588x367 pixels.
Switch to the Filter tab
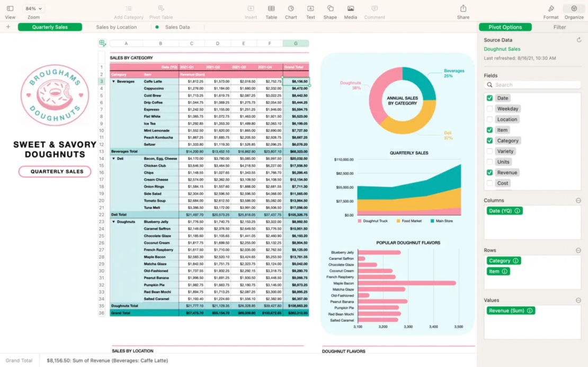coord(559,27)
